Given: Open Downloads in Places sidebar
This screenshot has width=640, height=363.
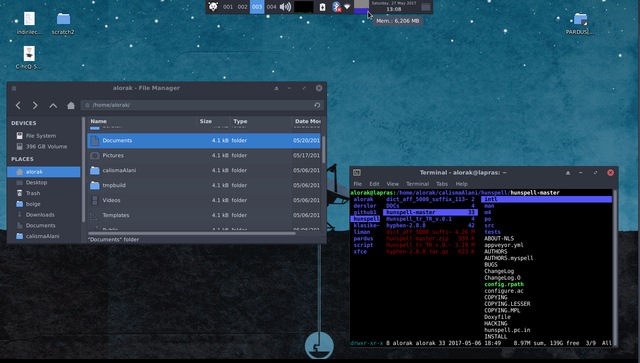Looking at the screenshot, I should click(x=35, y=214).
